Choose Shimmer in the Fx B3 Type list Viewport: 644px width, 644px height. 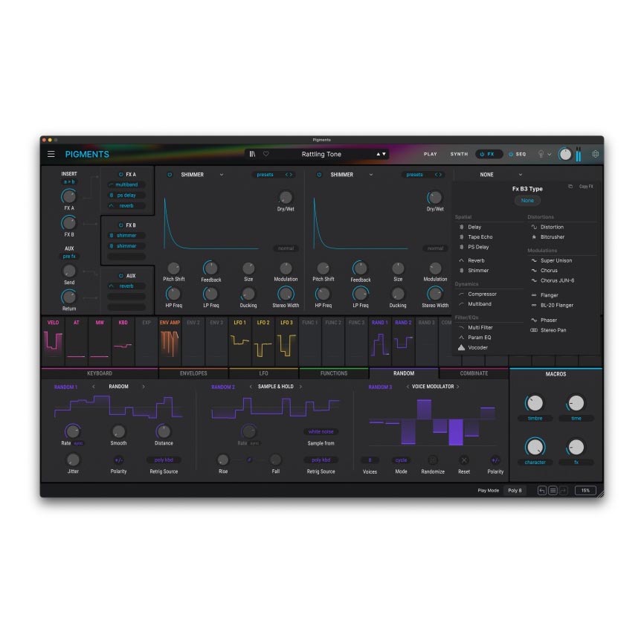click(478, 271)
